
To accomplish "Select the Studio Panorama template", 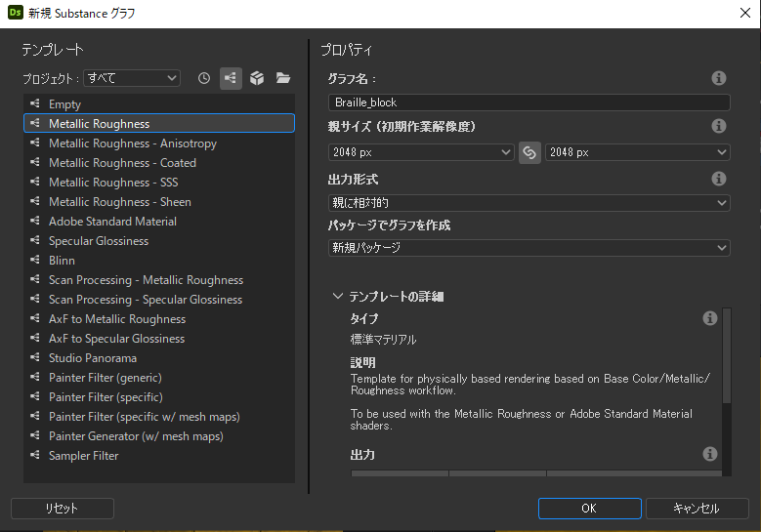I will (159, 358).
